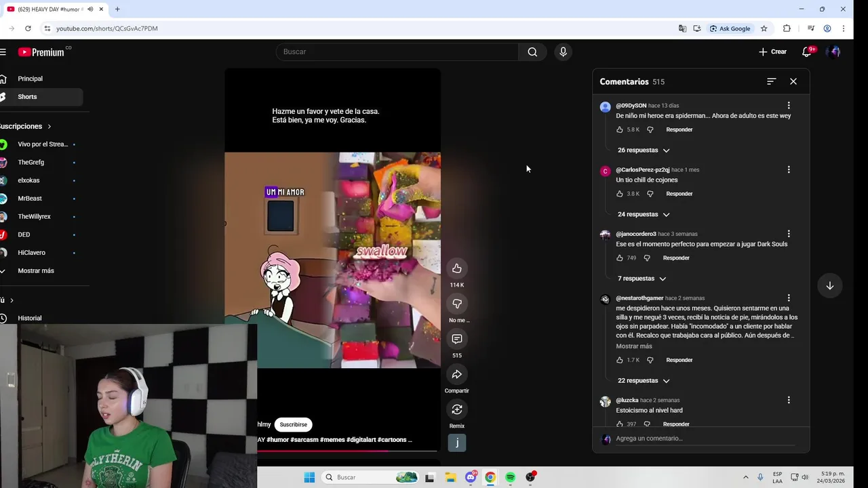
Task: Open File Explorer from the taskbar
Action: 450,477
